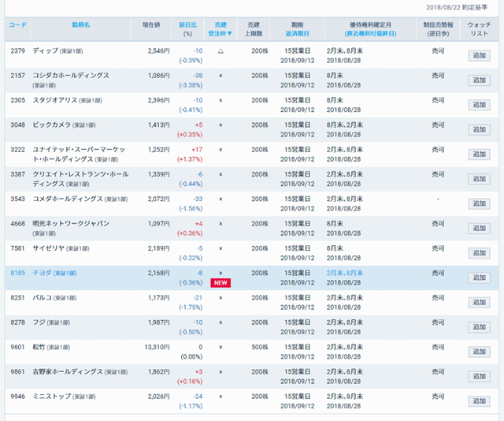Click the triangle icon in ディップ row
This screenshot has height=421, width=504.
pos(220,51)
